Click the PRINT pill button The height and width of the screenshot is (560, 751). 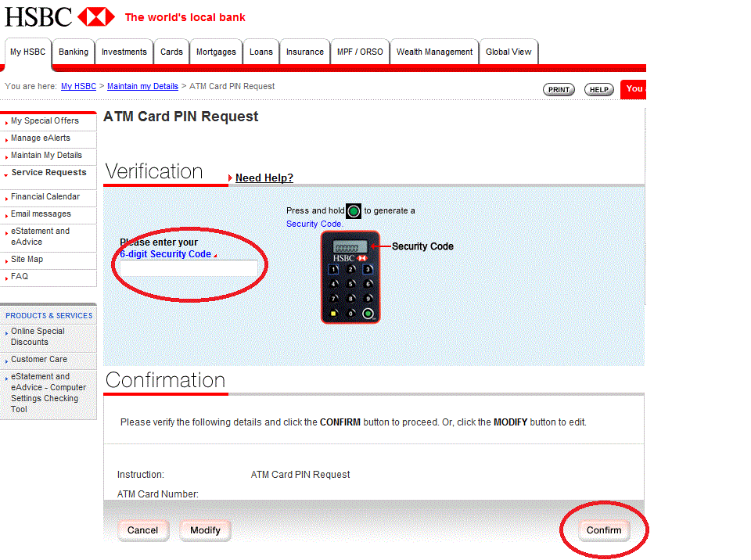[x=559, y=90]
